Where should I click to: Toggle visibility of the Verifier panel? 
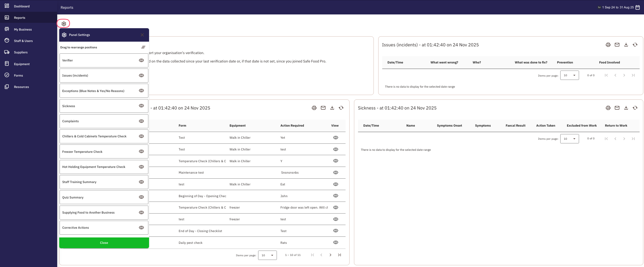click(141, 60)
